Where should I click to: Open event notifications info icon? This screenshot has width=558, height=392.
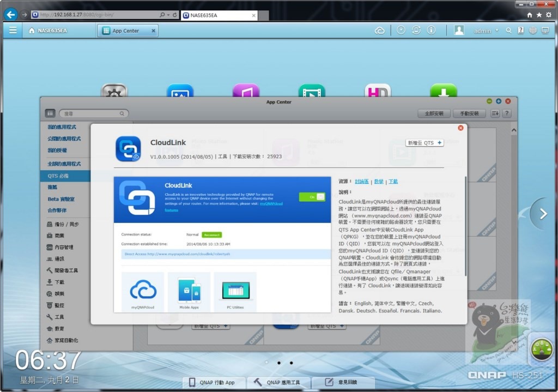click(431, 31)
